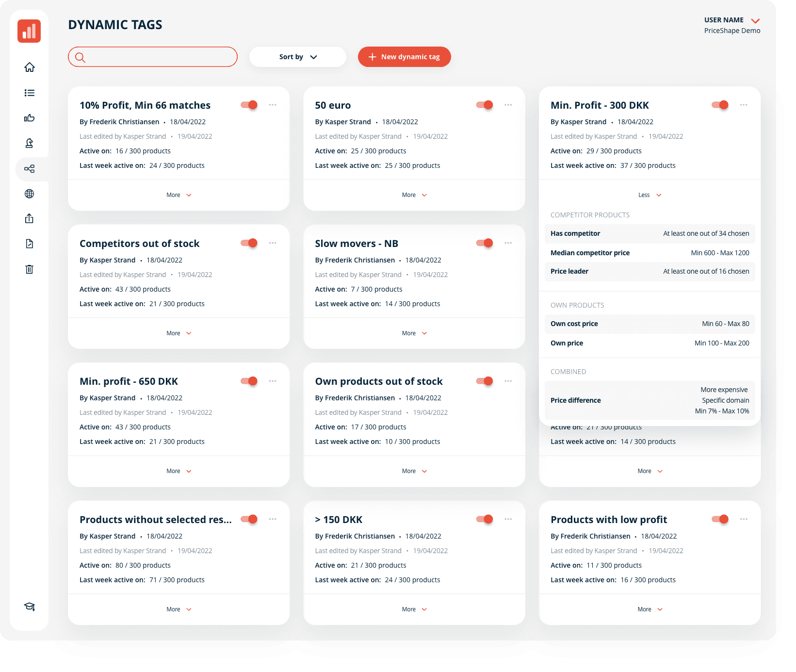Click the 'Products with low profit' title
The height and width of the screenshot is (672, 796).
pyautogui.click(x=609, y=520)
